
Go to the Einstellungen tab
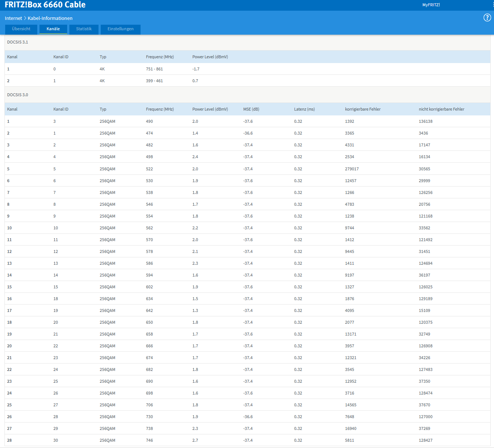coord(121,29)
